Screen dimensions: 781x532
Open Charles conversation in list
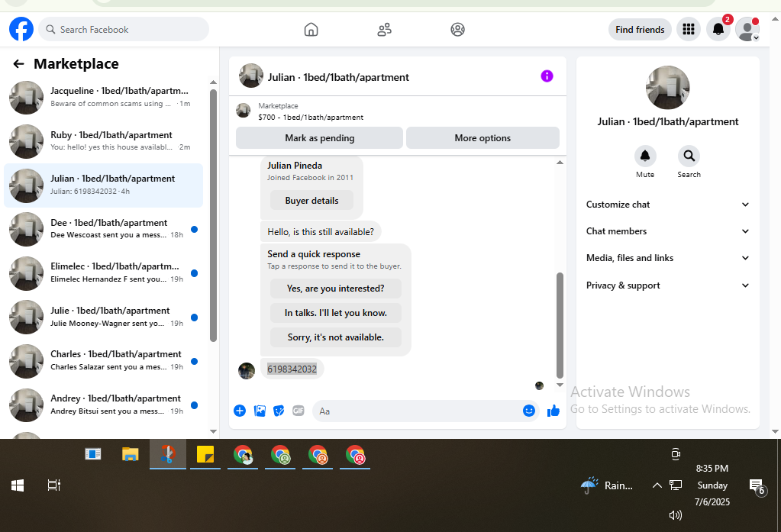click(104, 360)
